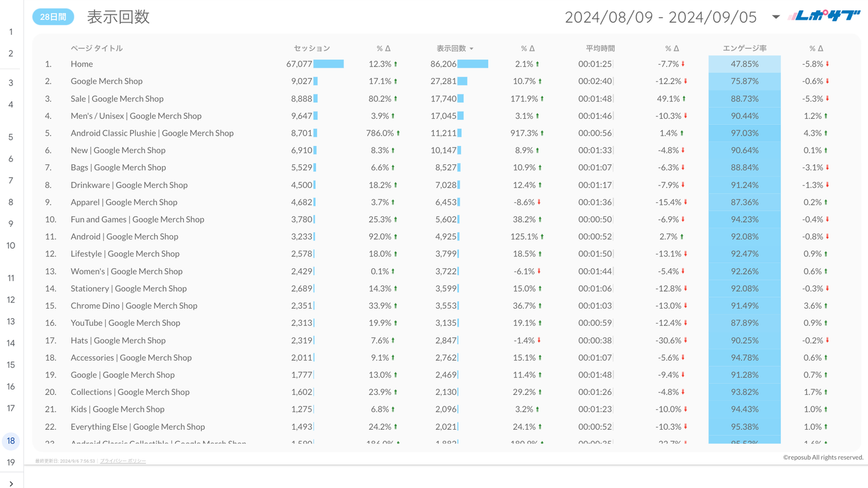This screenshot has width=868, height=488.
Task: Sort by the セッション column header
Action: point(311,48)
